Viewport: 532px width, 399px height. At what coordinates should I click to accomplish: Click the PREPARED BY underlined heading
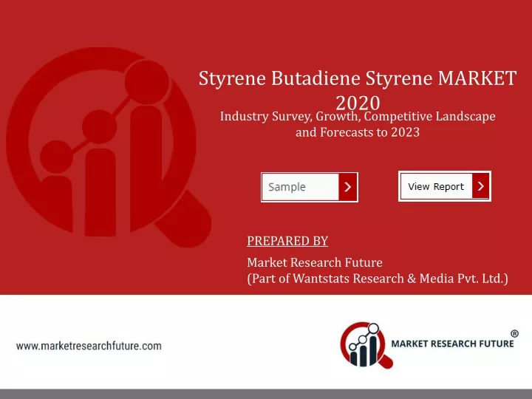[x=287, y=241]
